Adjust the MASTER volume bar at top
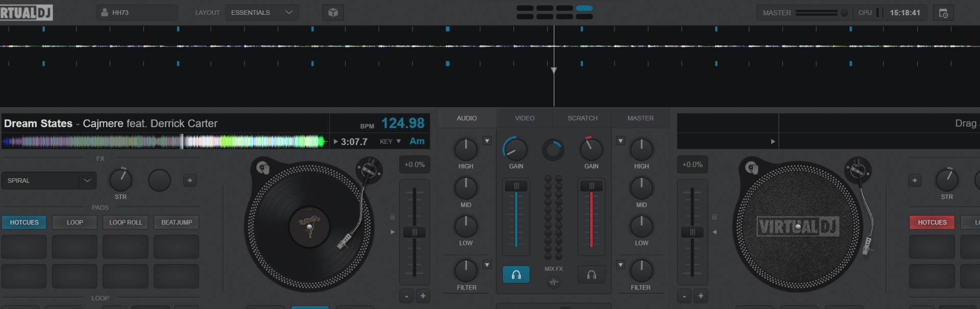Image resolution: width=980 pixels, height=309 pixels. click(x=816, y=13)
